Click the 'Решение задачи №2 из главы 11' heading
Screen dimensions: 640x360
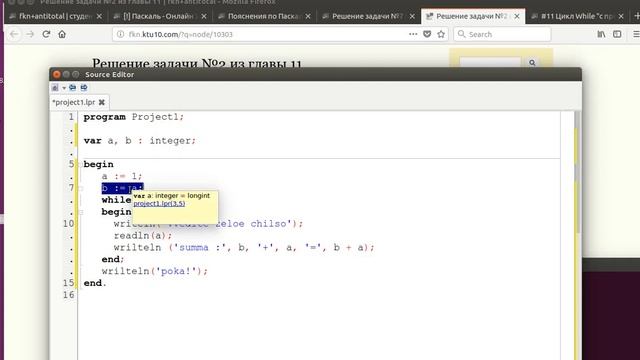(x=197, y=63)
